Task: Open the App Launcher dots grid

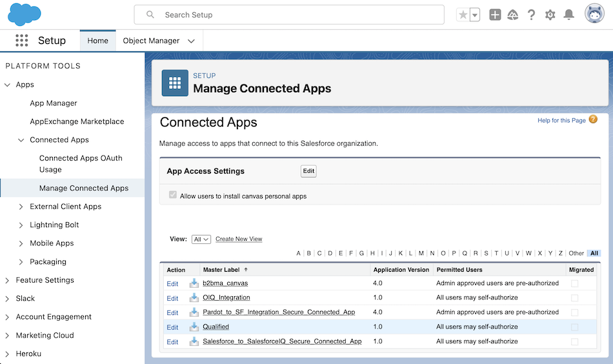Action: click(x=21, y=40)
